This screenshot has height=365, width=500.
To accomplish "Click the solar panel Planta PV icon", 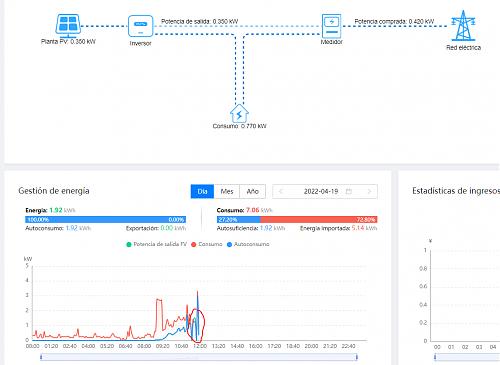I will pos(68,25).
